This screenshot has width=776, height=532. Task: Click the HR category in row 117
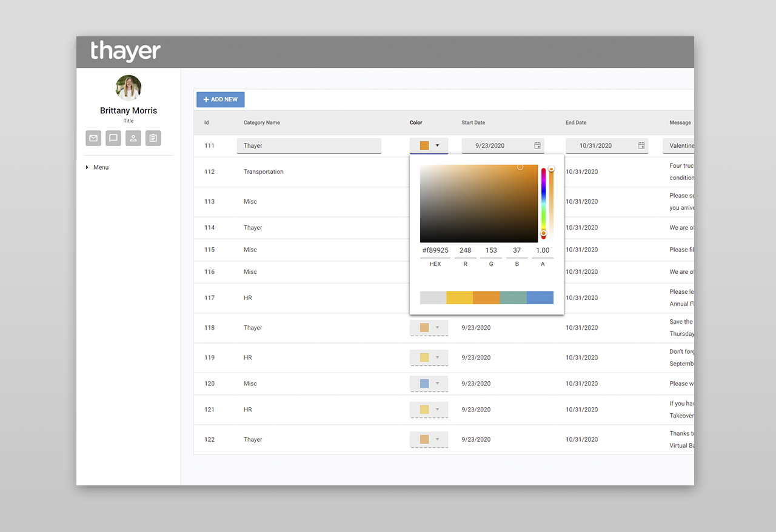tap(248, 298)
